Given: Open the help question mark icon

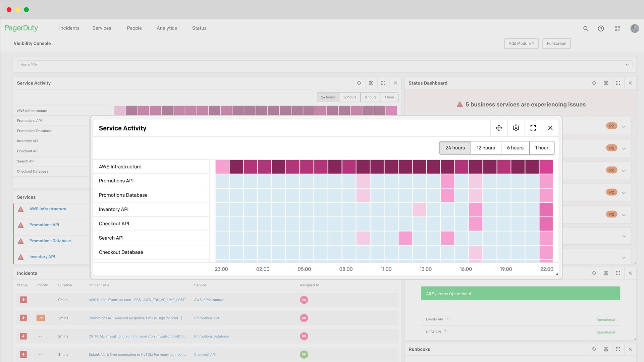Looking at the screenshot, I should tap(601, 28).
